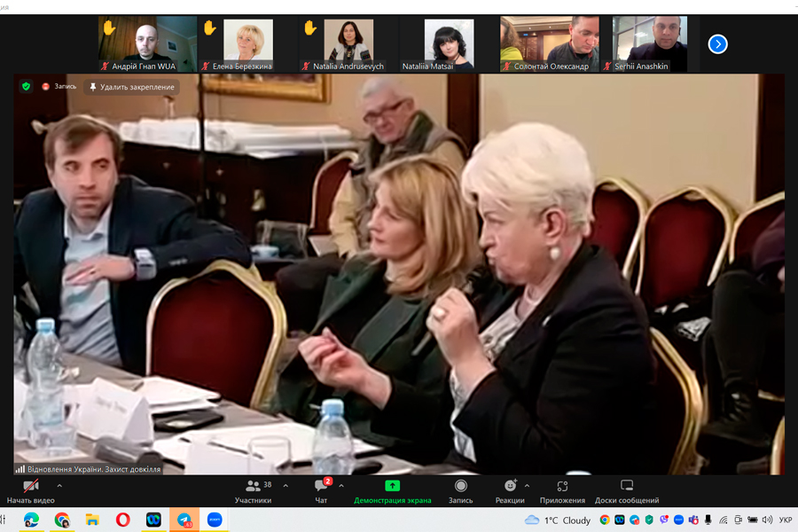Expand the reactions options chevron
798x532 pixels.
click(527, 486)
